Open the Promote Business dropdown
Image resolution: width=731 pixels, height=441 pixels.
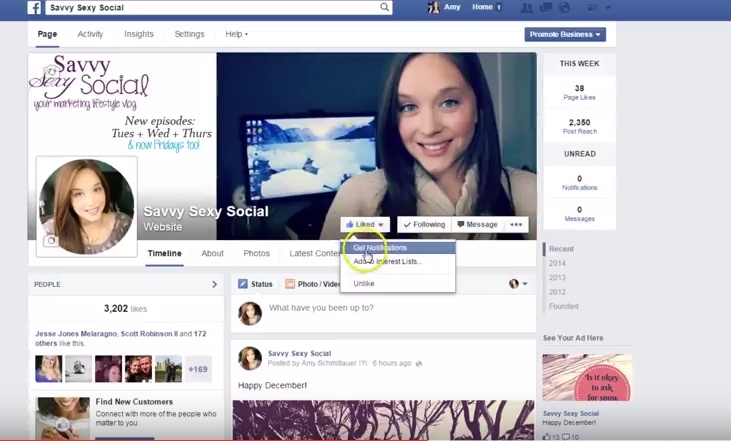565,34
